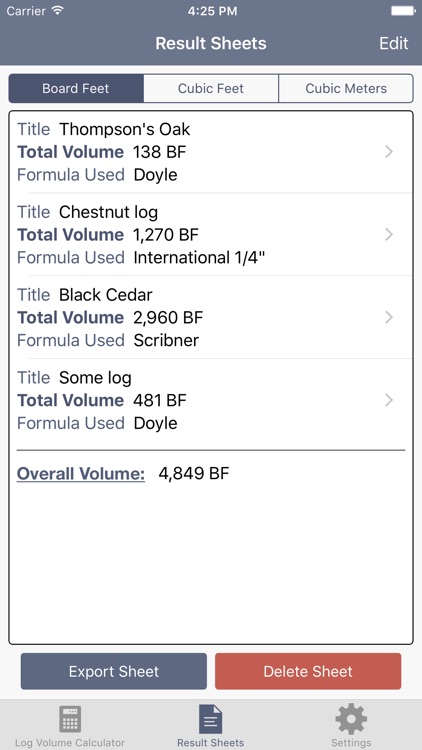
Task: Click the Export Sheet button
Action: [x=114, y=671]
